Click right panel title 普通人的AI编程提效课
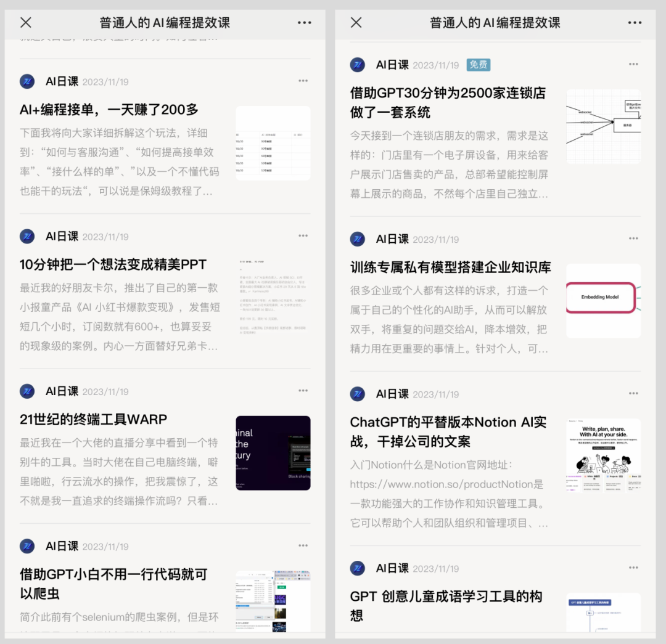Screen dimensions: 666x644 point(495,23)
